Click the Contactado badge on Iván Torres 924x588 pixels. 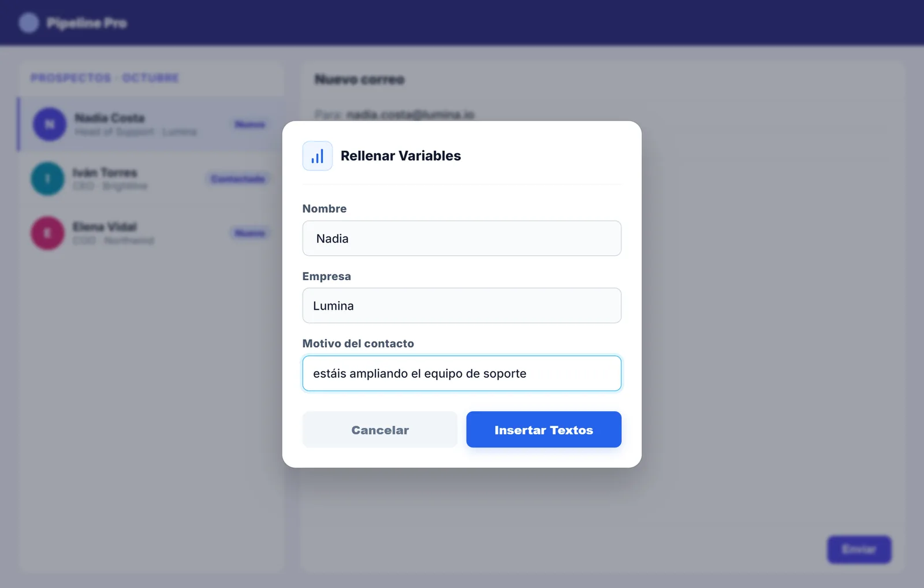(238, 179)
